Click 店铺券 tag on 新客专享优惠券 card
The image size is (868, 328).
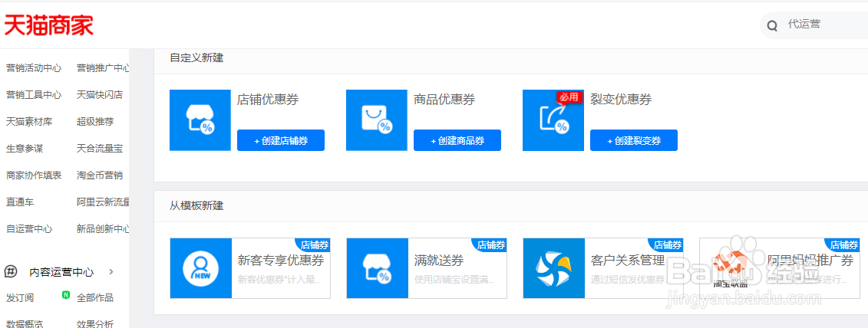tap(313, 245)
